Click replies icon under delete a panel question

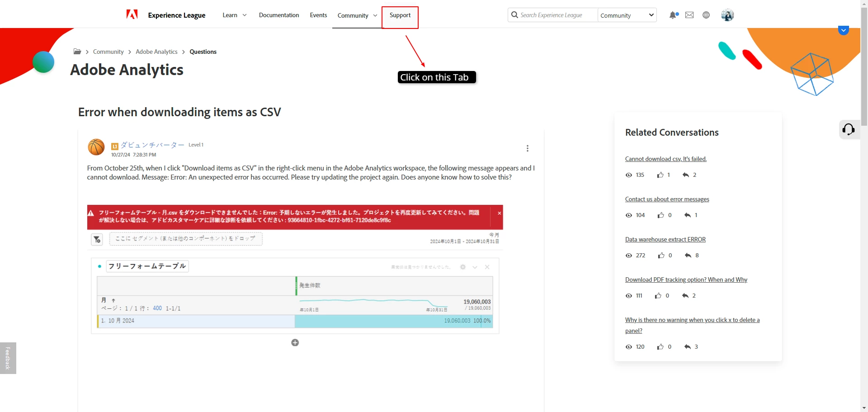point(688,347)
